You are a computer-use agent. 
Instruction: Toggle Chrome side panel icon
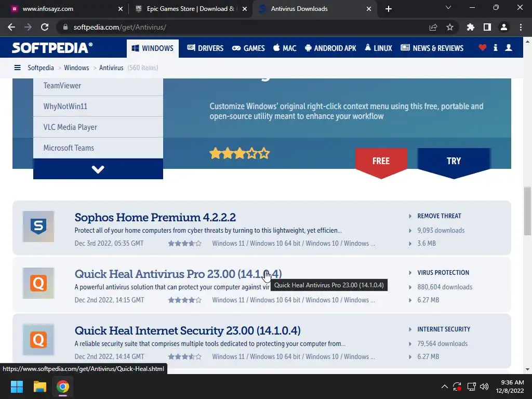487,27
